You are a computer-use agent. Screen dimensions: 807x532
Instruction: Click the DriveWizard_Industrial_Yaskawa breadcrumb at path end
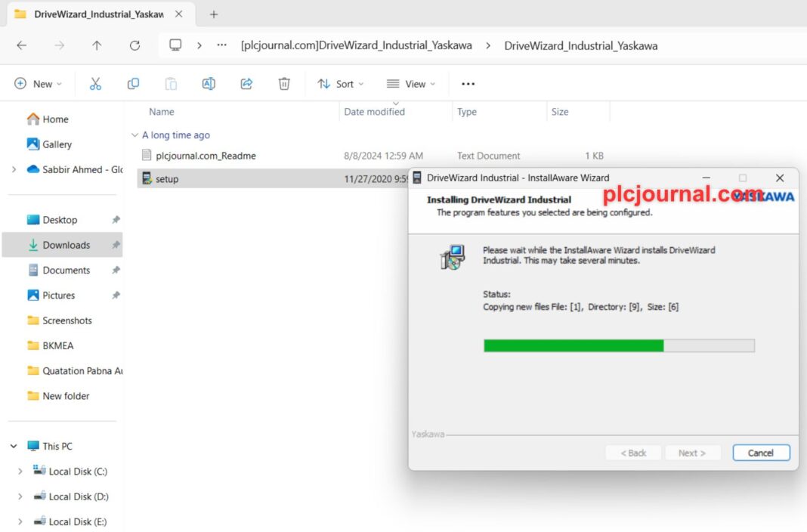click(x=580, y=45)
